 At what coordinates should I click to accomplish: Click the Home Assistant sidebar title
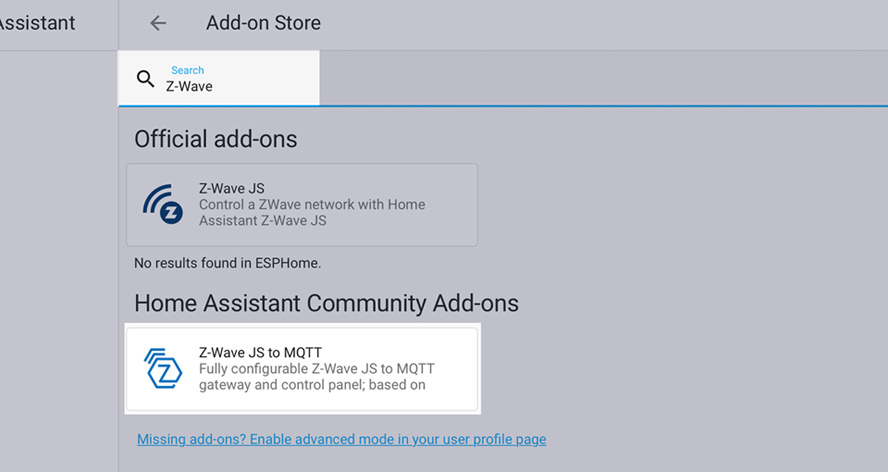tap(37, 23)
